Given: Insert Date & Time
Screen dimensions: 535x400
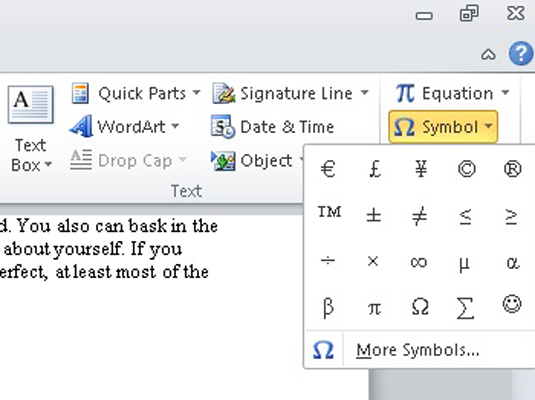Looking at the screenshot, I should [272, 127].
